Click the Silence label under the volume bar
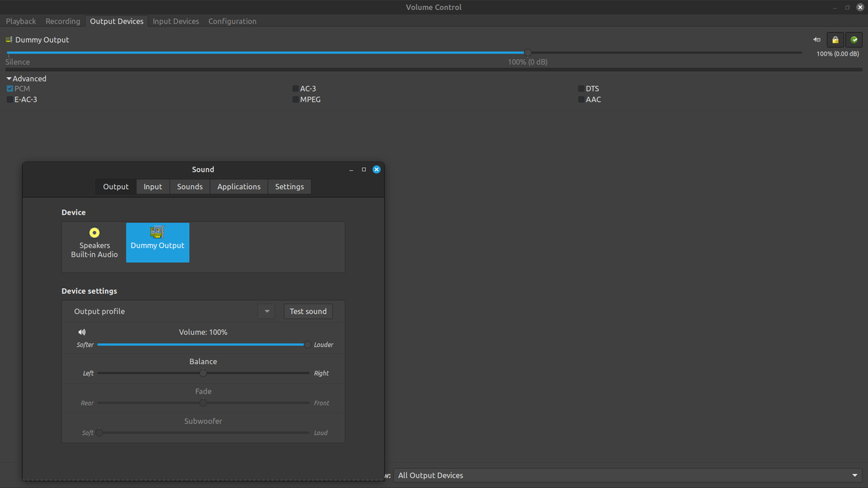Viewport: 868px width, 488px height. (17, 62)
